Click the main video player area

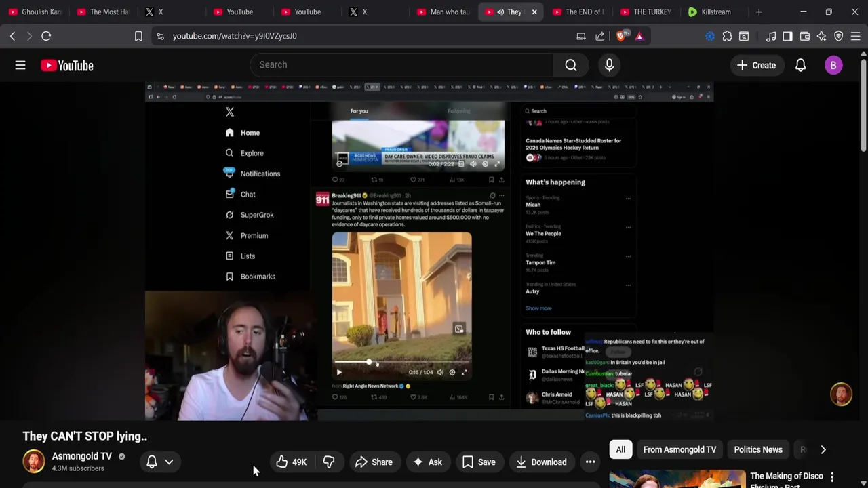pos(429,251)
